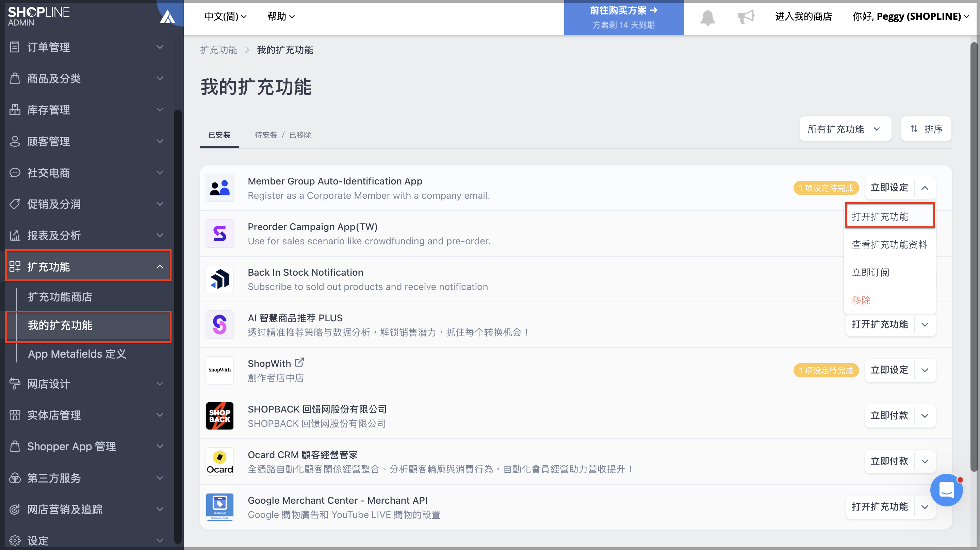980x550 pixels.
Task: Click the notification bell icon
Action: [707, 17]
